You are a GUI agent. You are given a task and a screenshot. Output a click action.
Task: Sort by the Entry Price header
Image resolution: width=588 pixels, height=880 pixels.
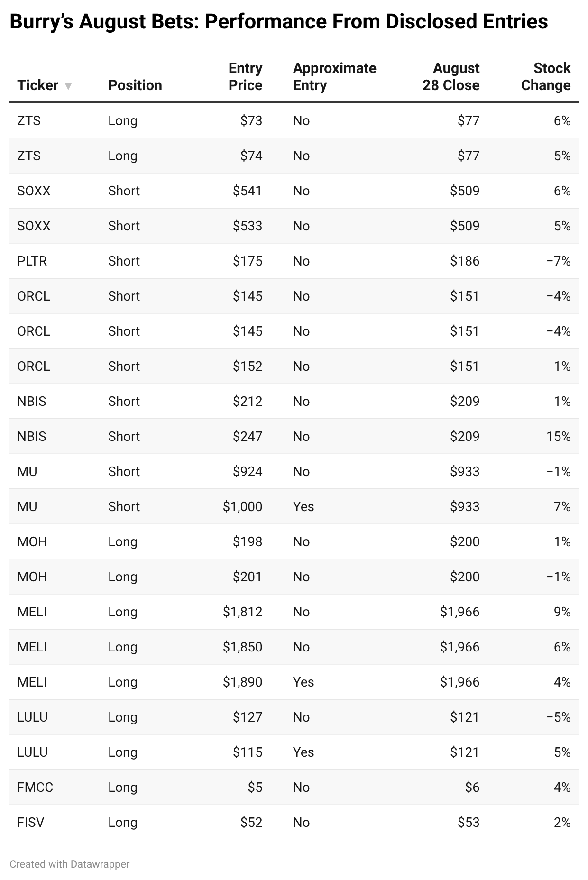(245, 77)
